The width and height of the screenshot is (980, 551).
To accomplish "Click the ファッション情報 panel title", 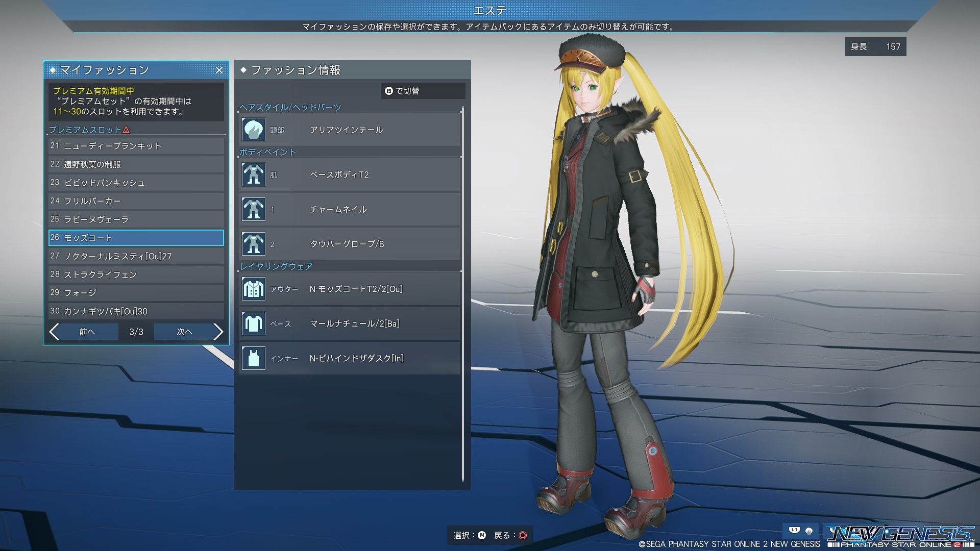I will coord(296,70).
